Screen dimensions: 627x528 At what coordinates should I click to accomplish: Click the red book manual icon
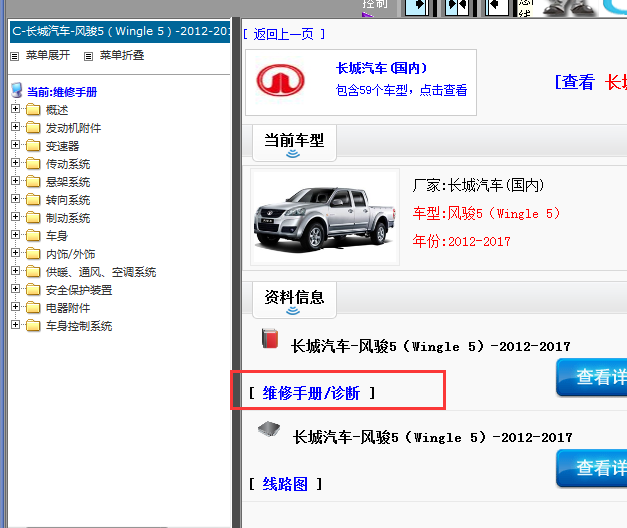[x=270, y=338]
